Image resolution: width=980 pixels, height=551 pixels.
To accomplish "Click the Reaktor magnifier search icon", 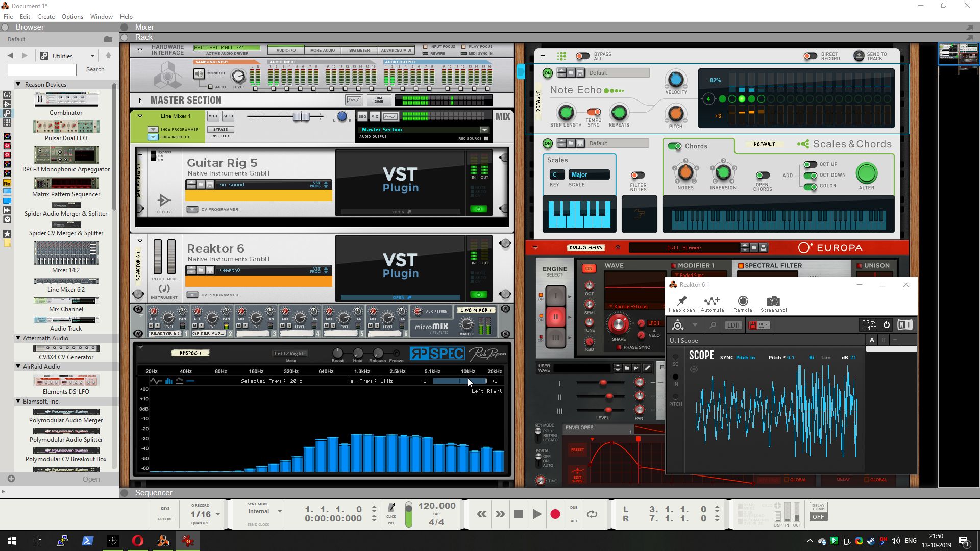I will (713, 325).
